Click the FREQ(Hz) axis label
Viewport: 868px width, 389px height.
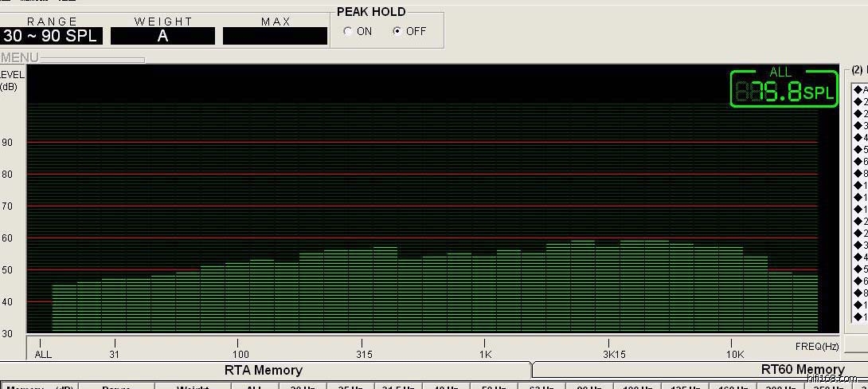click(x=816, y=346)
